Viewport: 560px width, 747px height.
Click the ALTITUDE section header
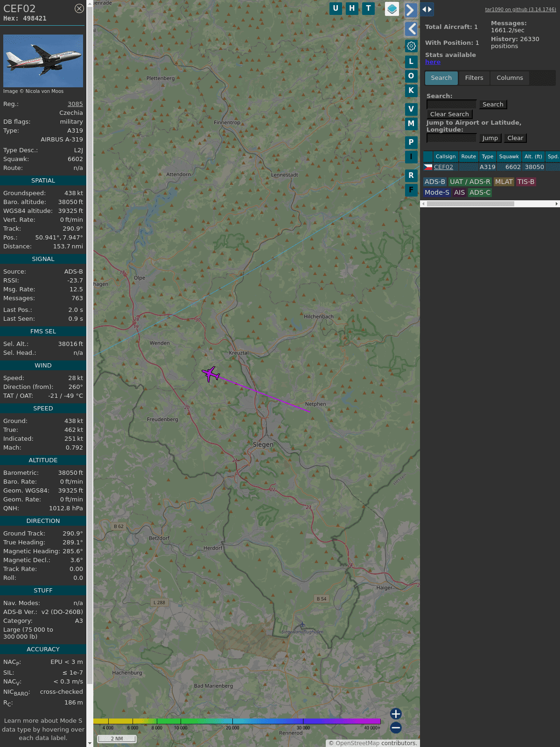(43, 460)
